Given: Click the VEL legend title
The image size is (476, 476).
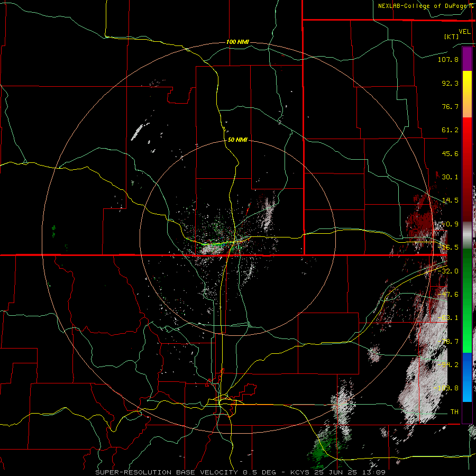Looking at the screenshot, I should [x=465, y=31].
